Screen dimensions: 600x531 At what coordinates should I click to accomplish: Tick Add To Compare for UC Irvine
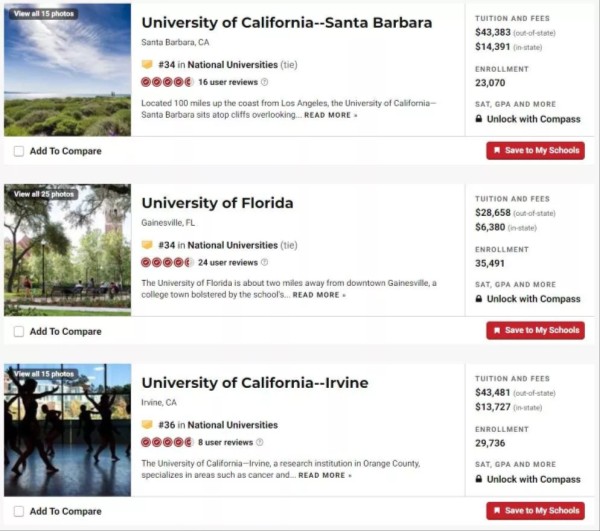click(x=19, y=511)
